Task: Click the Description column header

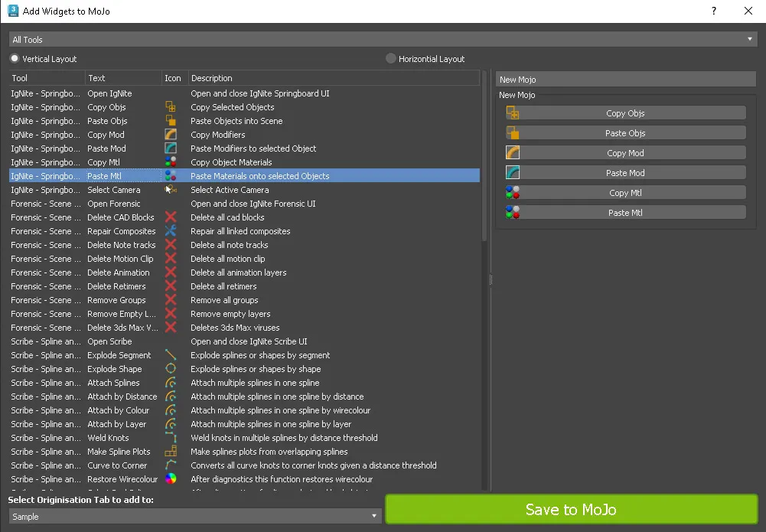Action: click(334, 78)
